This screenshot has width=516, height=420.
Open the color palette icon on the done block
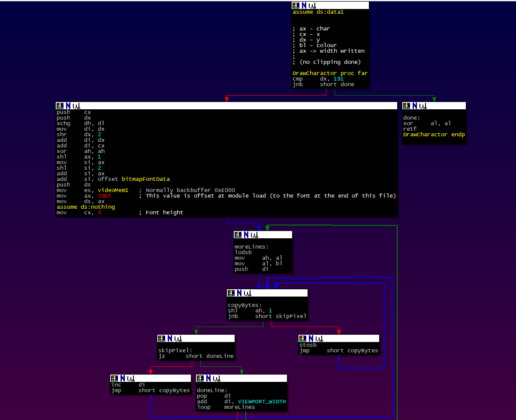click(406, 105)
